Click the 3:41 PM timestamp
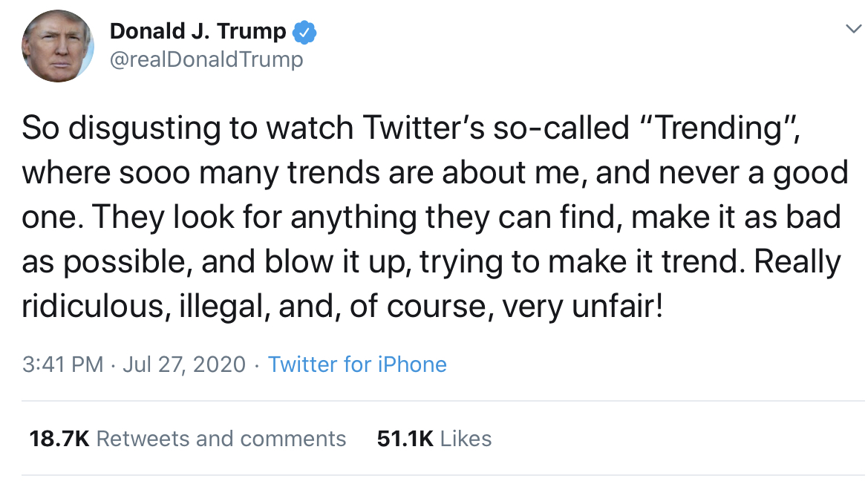This screenshot has width=868, height=487. click(62, 365)
